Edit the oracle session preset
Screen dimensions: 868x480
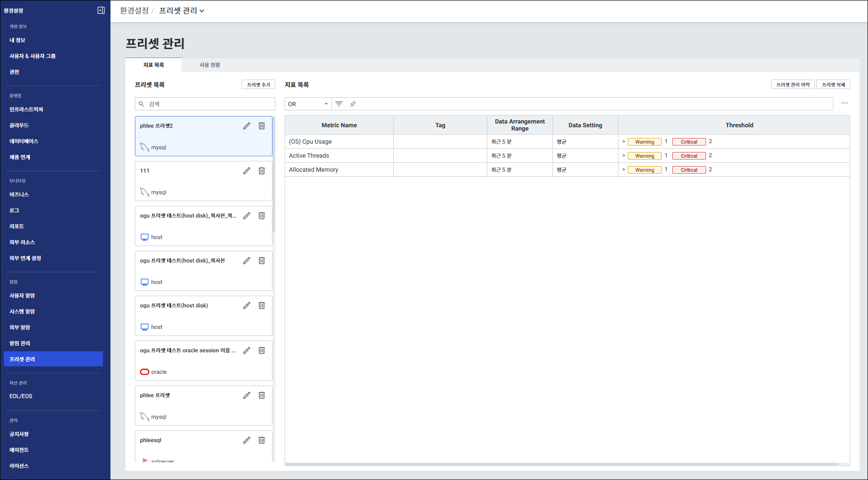coord(247,350)
